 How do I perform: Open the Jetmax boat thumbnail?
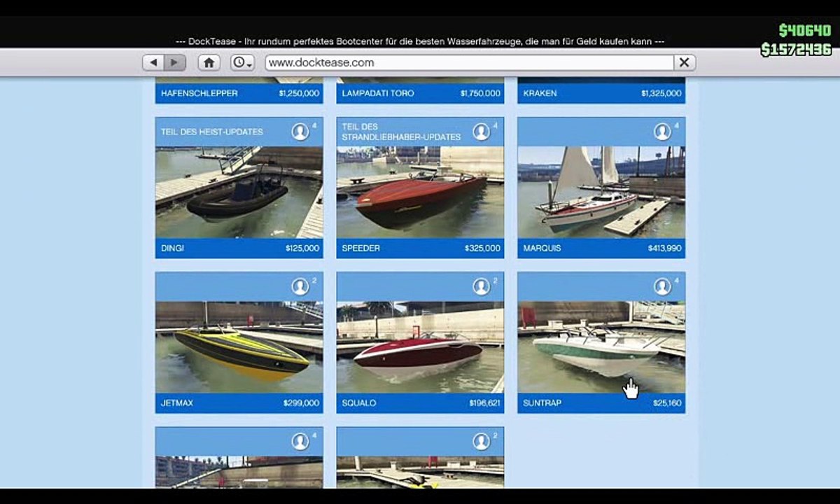(x=239, y=347)
